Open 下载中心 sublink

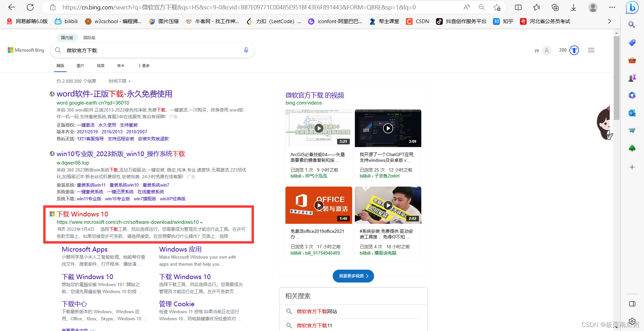coord(74,304)
